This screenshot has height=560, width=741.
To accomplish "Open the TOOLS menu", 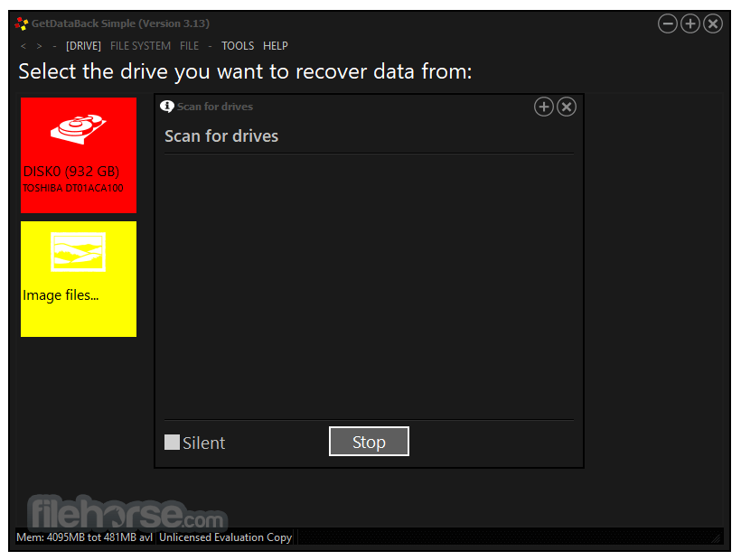I will coord(238,46).
